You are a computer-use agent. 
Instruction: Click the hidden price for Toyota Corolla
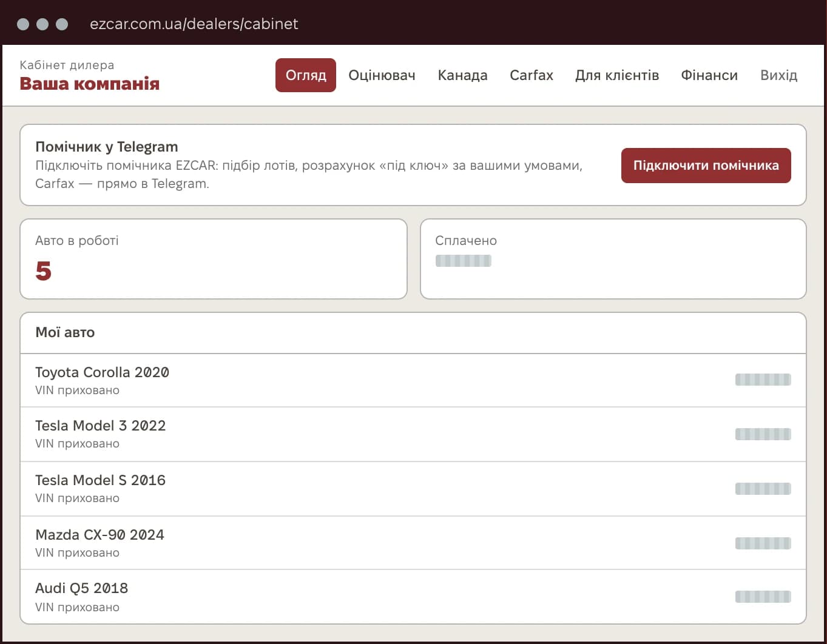click(763, 380)
